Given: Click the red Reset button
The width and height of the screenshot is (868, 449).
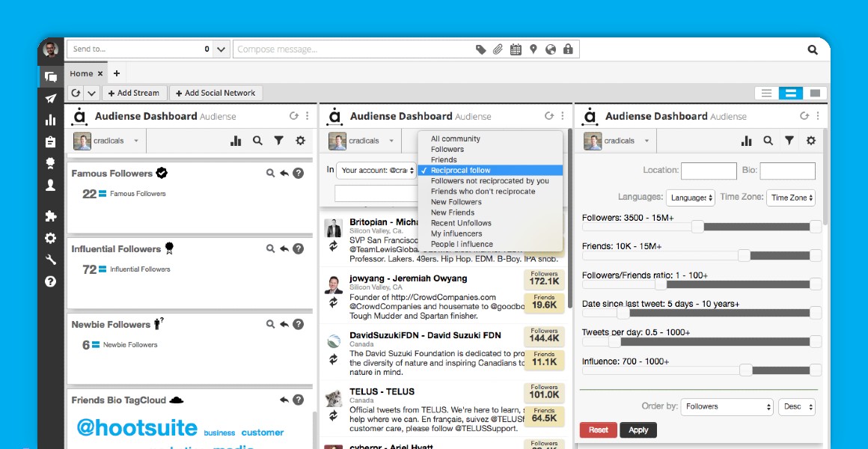Looking at the screenshot, I should pos(599,430).
